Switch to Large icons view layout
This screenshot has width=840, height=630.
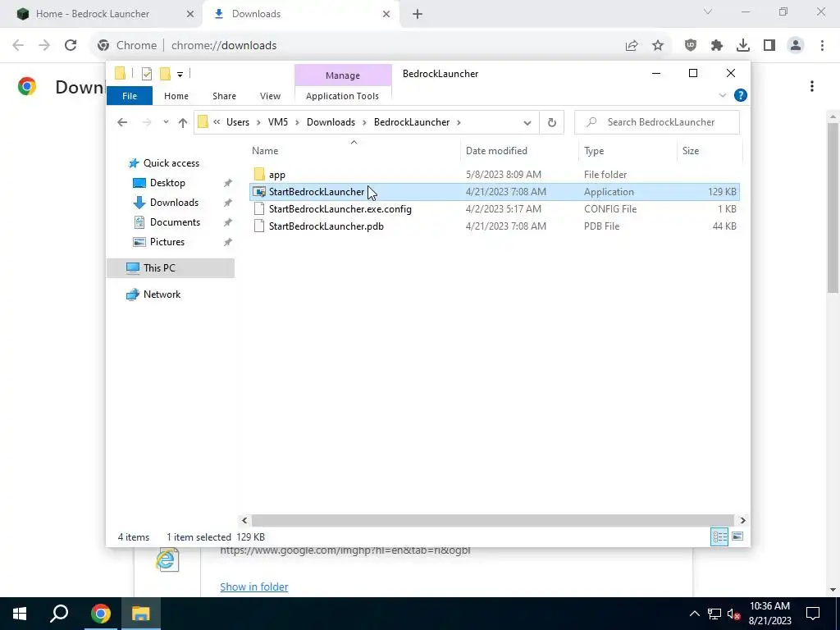point(737,536)
